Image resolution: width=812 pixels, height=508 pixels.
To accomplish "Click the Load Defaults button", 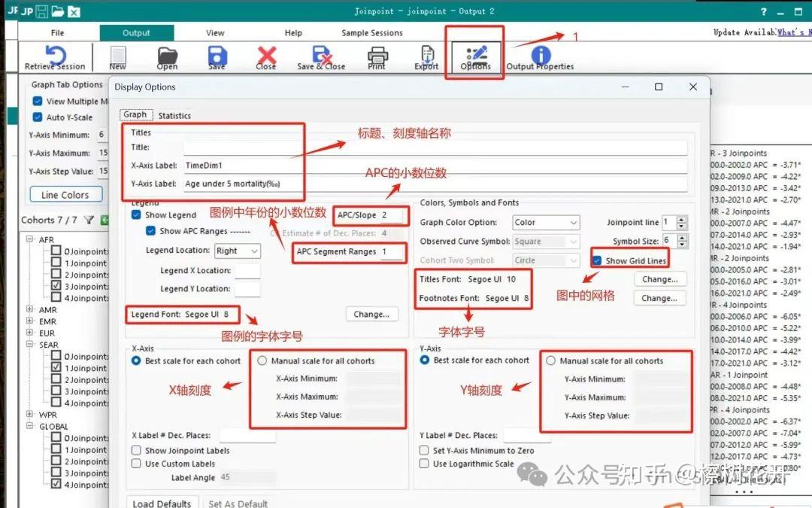I will 161,502.
